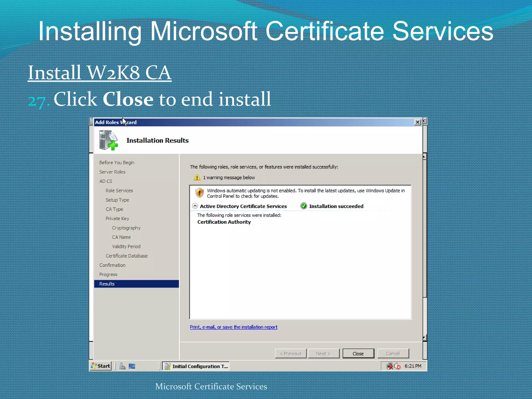Click the Installation succeeded status text

coord(336,206)
